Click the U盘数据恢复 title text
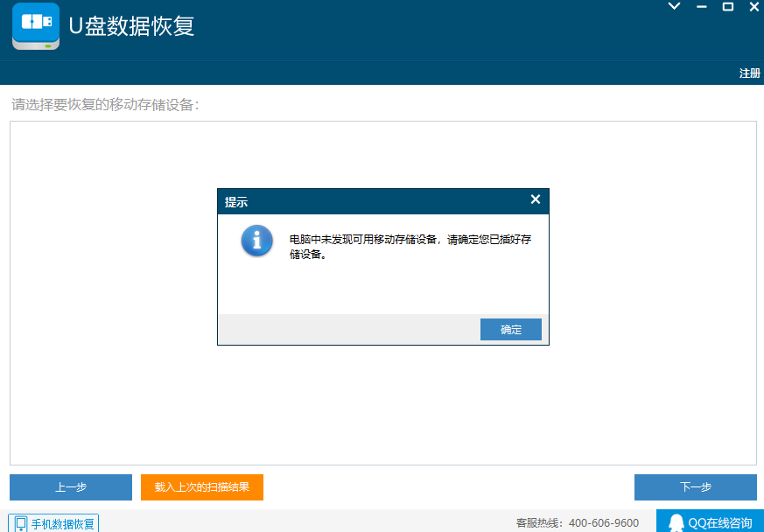The height and width of the screenshot is (532, 764). [x=131, y=26]
